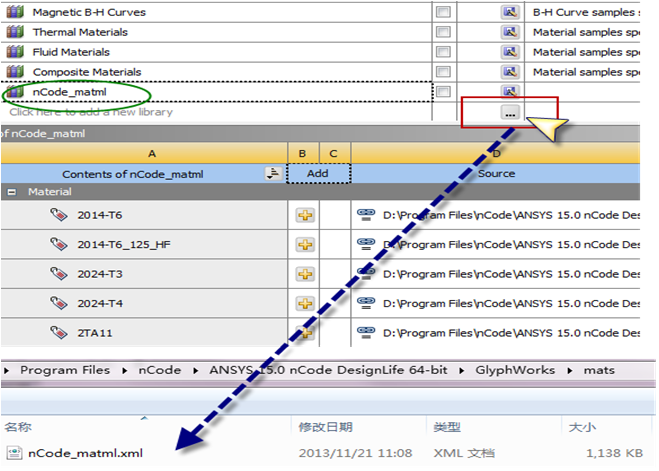Click the nCode_matml.xml file icon
The height and width of the screenshot is (471, 659).
[15, 453]
